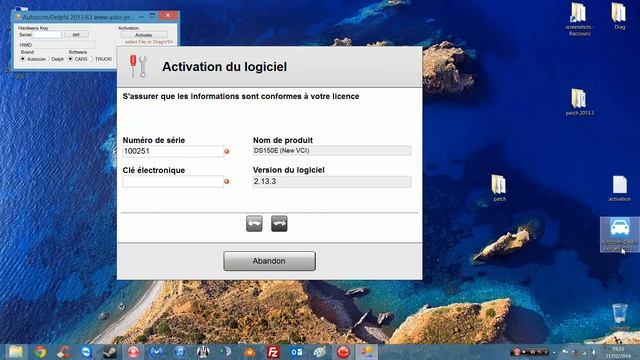The image size is (640, 360).
Task: Click the back arrow in activation dialog
Action: (254, 224)
